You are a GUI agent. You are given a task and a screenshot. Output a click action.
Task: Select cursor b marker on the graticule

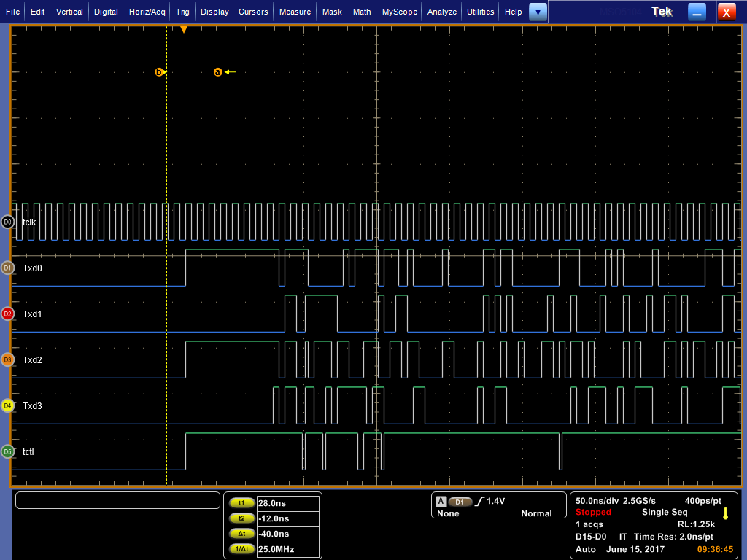[x=159, y=72]
